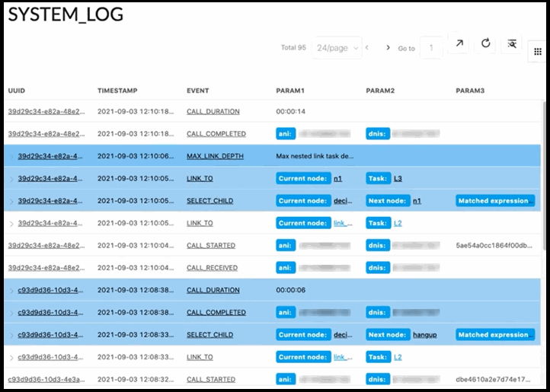Expand the 12:08:33 LINK_TO row with Task L2
Image resolution: width=550 pixels, height=392 pixels.
point(11,358)
